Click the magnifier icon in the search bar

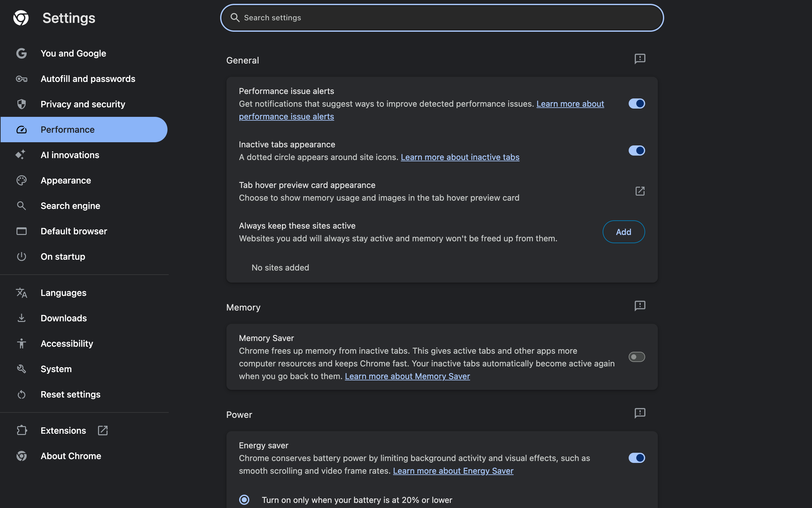point(235,18)
